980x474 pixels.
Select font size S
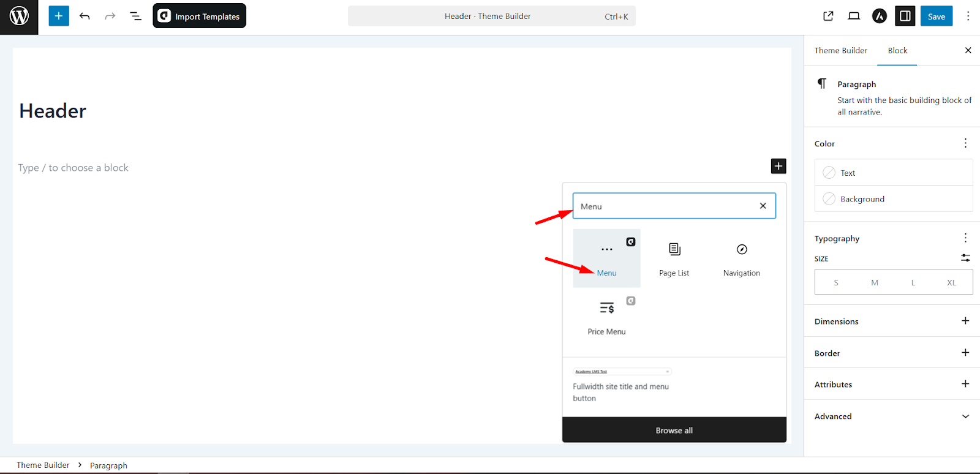[836, 282]
